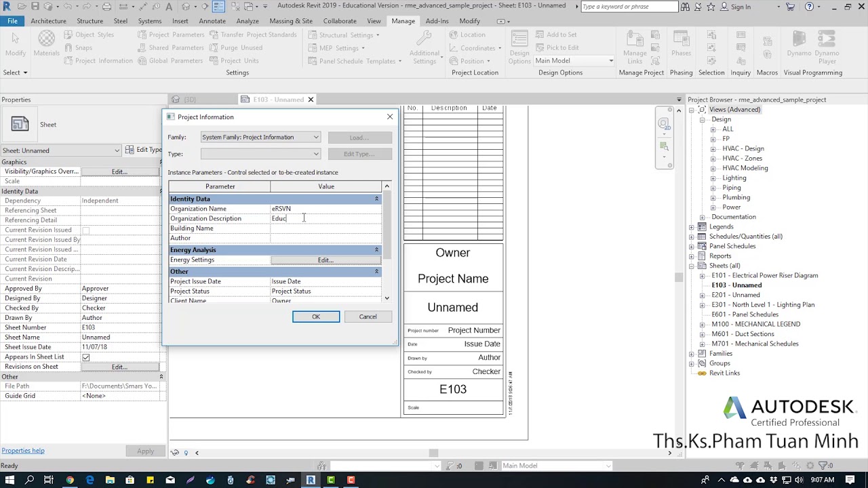This screenshot has height=488, width=868.
Task: Open the Snaps settings
Action: (x=78, y=47)
